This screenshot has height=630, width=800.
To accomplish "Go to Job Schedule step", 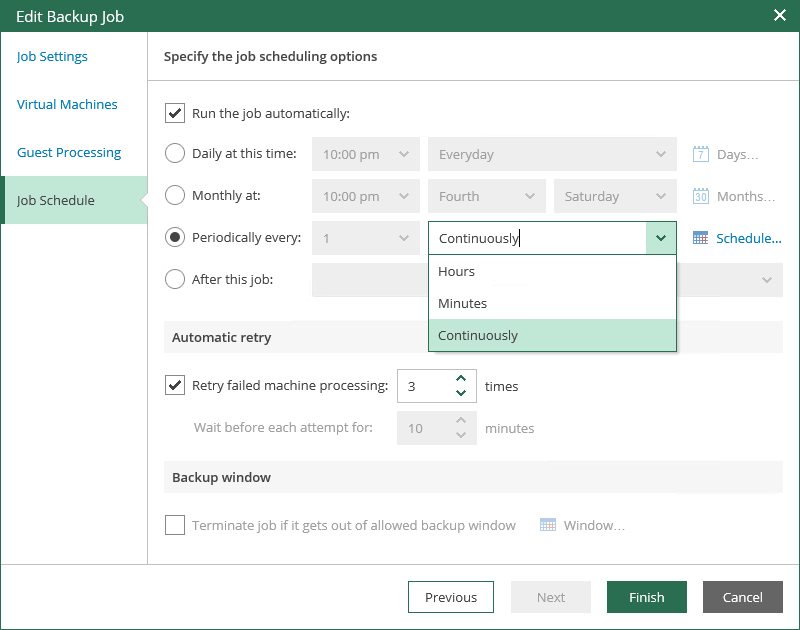I will pos(74,200).
